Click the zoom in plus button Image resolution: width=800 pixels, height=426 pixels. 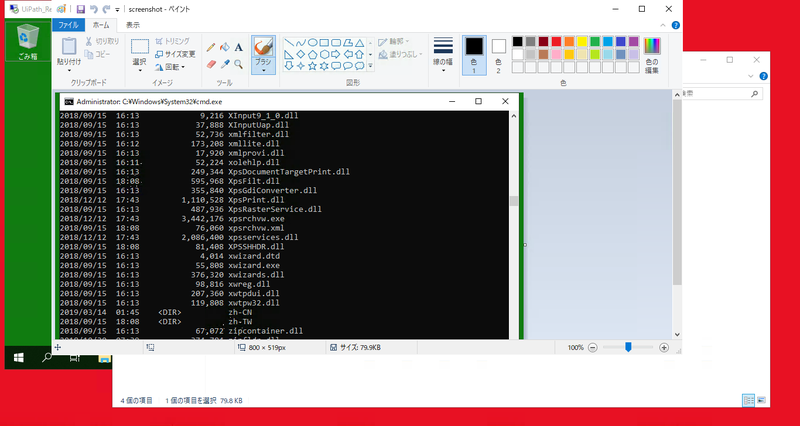664,347
